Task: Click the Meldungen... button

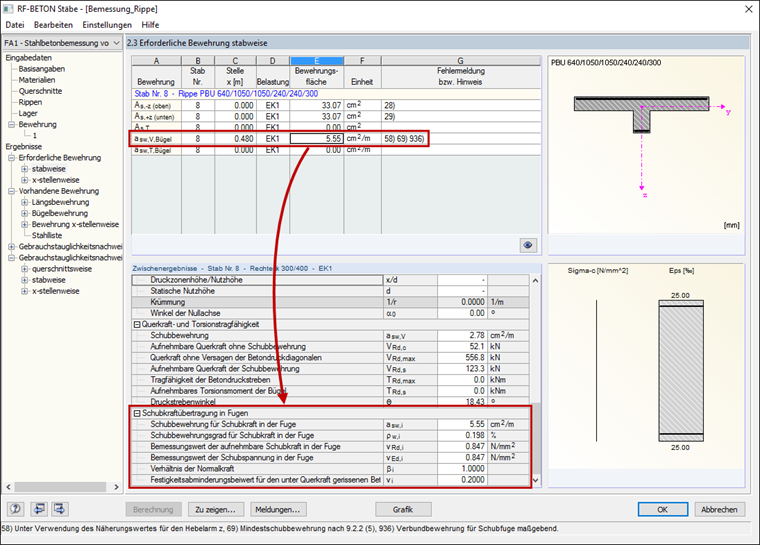Action: click(x=277, y=510)
